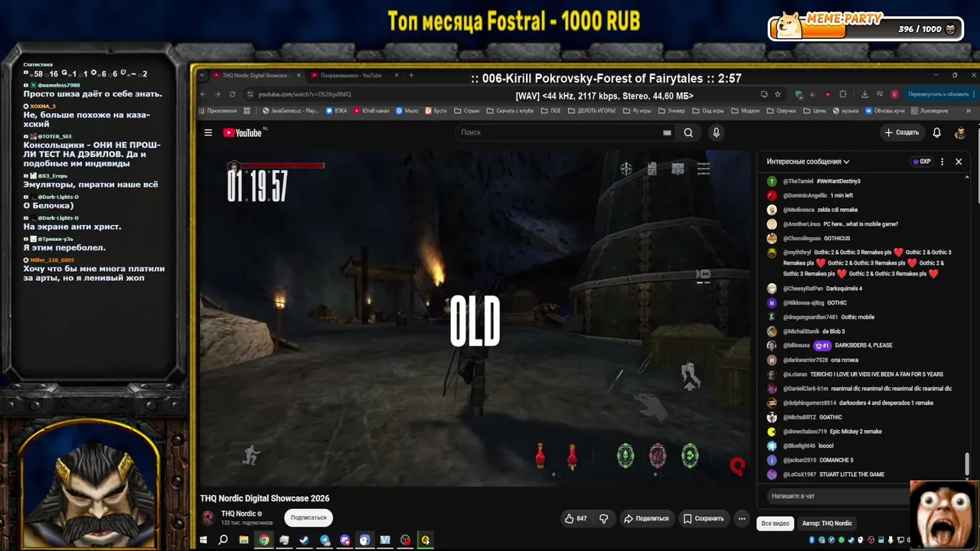Open the YouTube notifications bell
The height and width of the screenshot is (551, 980).
click(936, 132)
